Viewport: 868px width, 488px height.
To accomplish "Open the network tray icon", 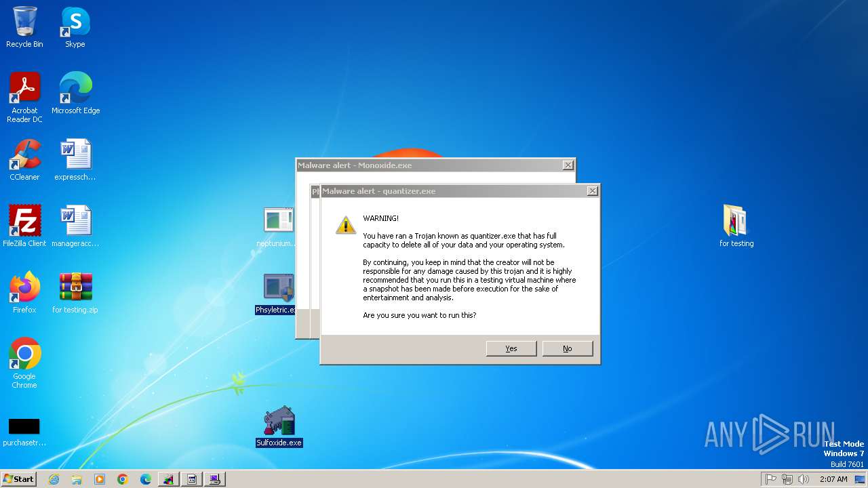I will [787, 479].
